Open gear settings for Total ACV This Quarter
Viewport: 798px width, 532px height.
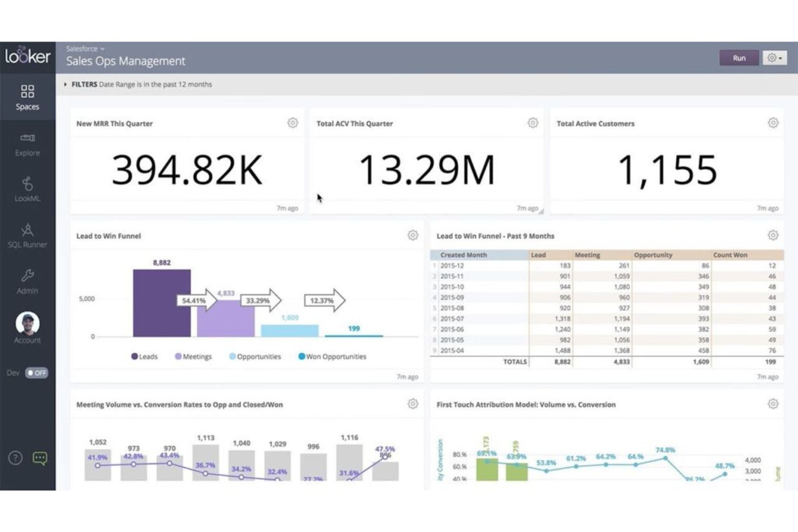tap(533, 123)
